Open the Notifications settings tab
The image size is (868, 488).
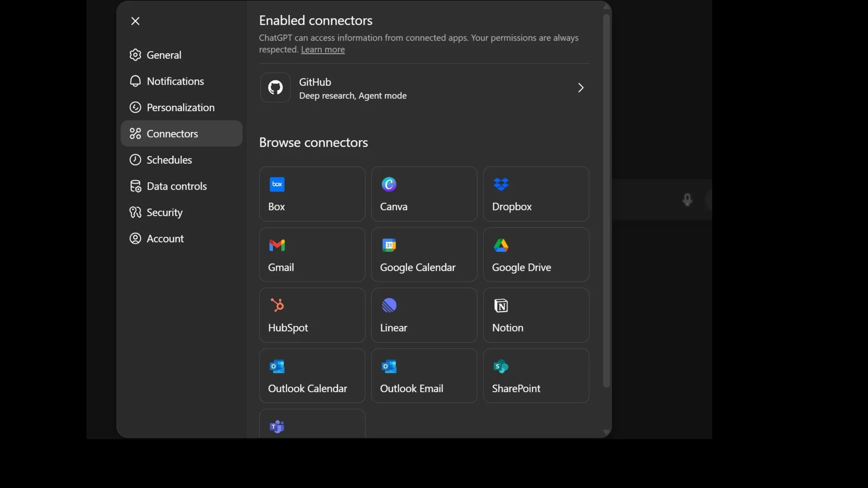[182, 81]
